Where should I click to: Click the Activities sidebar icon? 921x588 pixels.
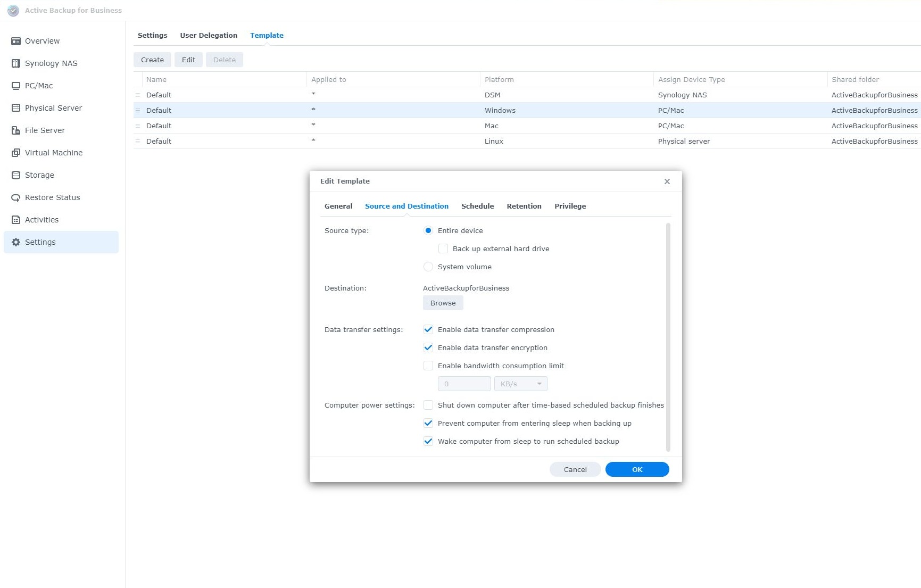tap(16, 220)
